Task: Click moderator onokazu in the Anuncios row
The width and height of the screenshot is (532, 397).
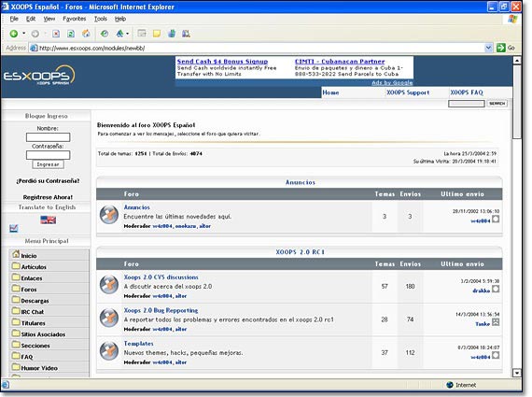Action: click(x=186, y=226)
